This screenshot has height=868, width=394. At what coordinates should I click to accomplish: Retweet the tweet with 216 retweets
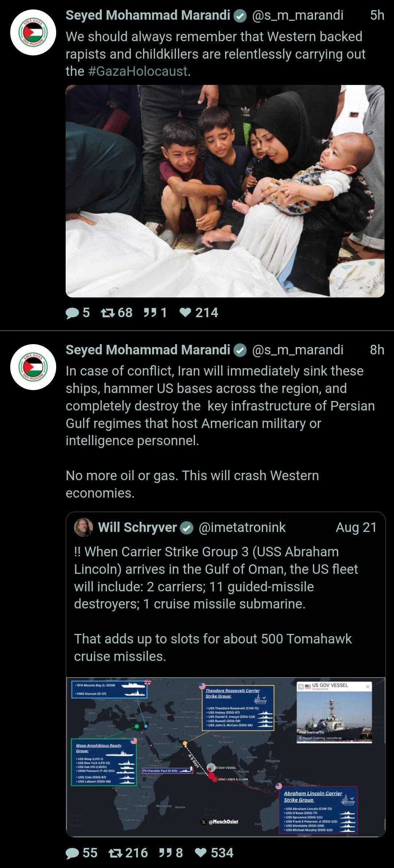128,853
